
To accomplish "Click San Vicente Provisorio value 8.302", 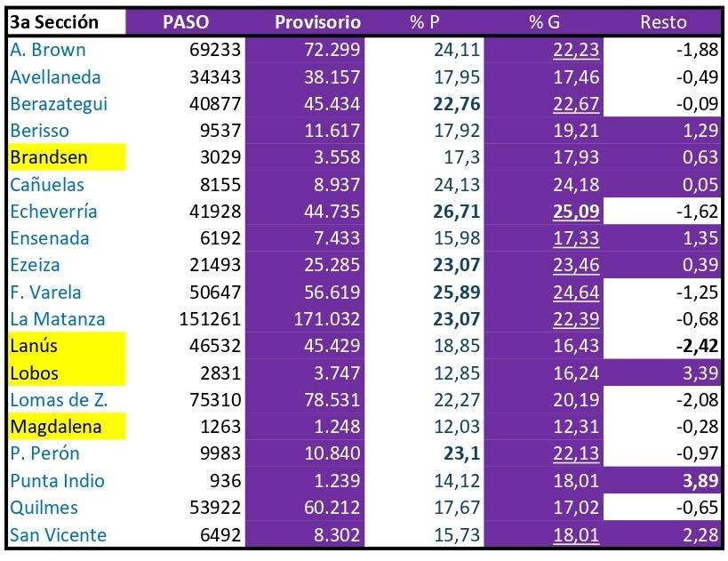I will click(334, 534).
